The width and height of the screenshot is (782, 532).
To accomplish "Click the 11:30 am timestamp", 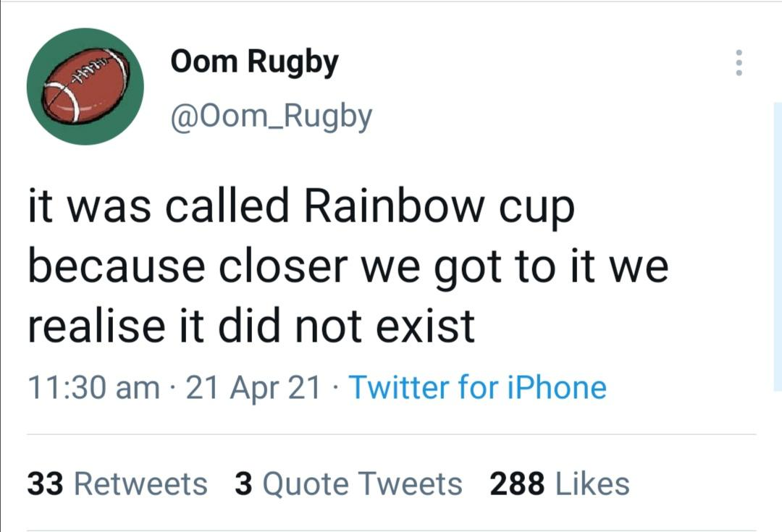I will pos(93,388).
